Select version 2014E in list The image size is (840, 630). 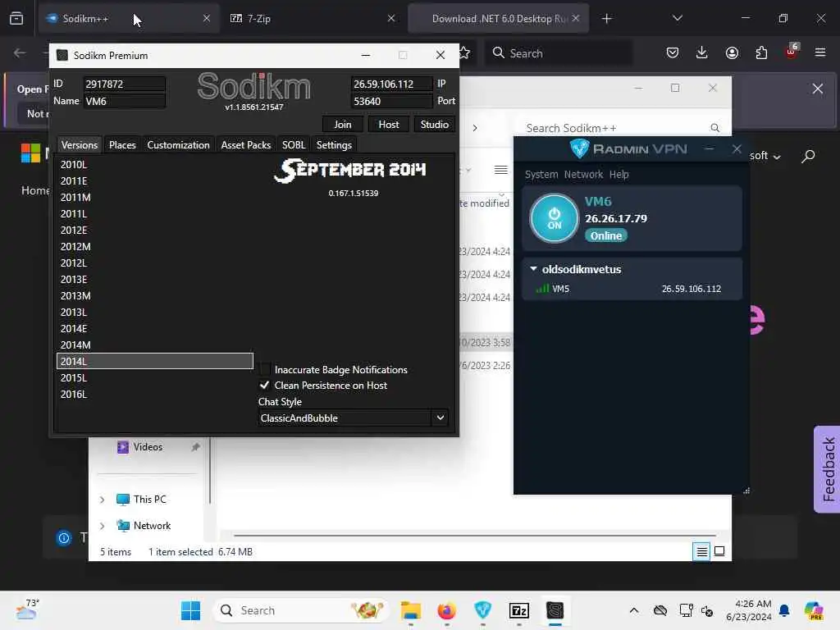pyautogui.click(x=154, y=328)
